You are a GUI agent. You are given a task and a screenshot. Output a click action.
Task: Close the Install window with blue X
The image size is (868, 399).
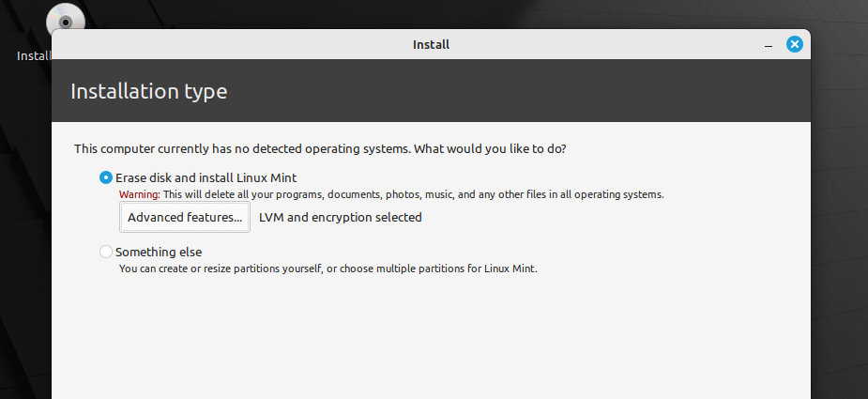click(795, 44)
